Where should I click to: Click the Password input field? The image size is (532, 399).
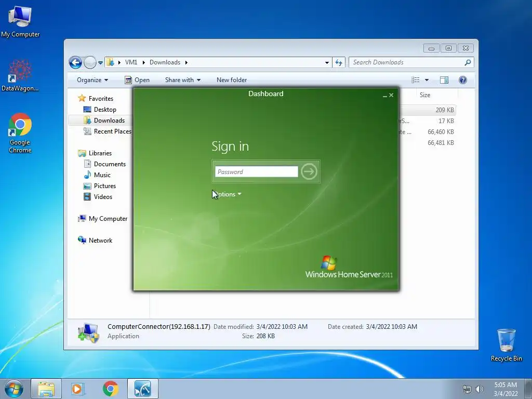(257, 171)
